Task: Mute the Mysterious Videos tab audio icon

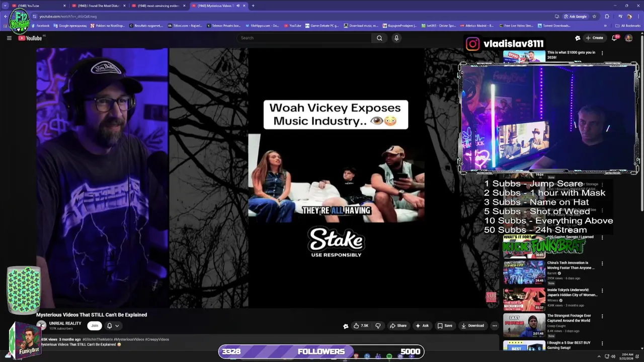Action: 238,6
